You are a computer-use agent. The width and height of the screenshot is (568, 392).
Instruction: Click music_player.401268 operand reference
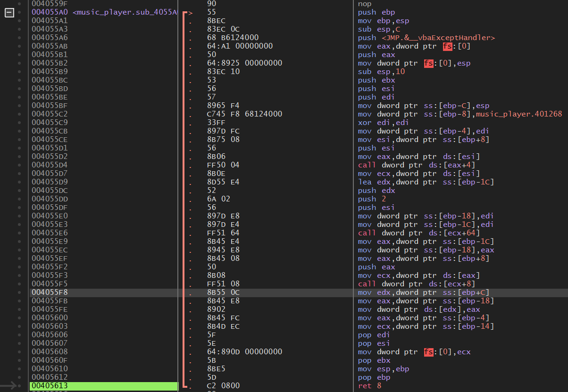tap(519, 114)
